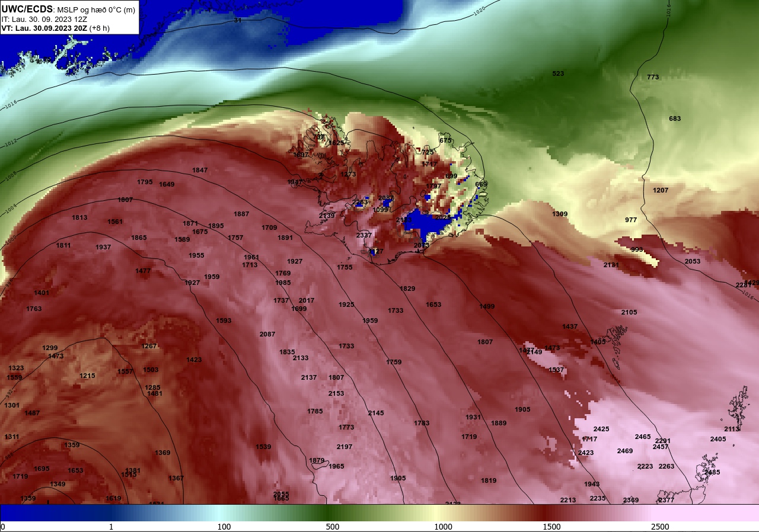The height and width of the screenshot is (532, 759).
Task: Click the map value 1423
Action: [x=194, y=360]
